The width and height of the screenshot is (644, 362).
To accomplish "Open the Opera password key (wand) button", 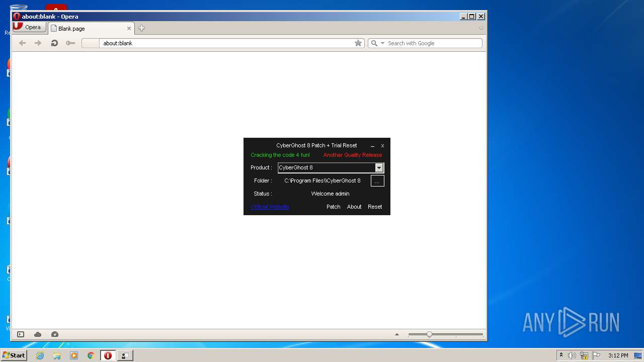I will [x=70, y=43].
